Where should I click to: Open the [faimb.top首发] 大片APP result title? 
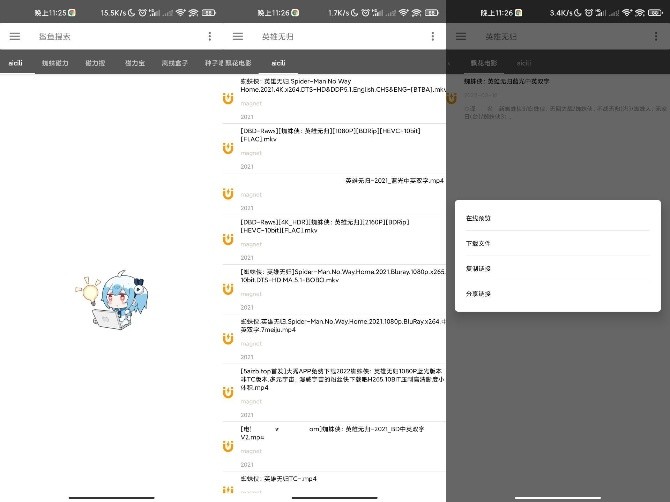pyautogui.click(x=342, y=379)
